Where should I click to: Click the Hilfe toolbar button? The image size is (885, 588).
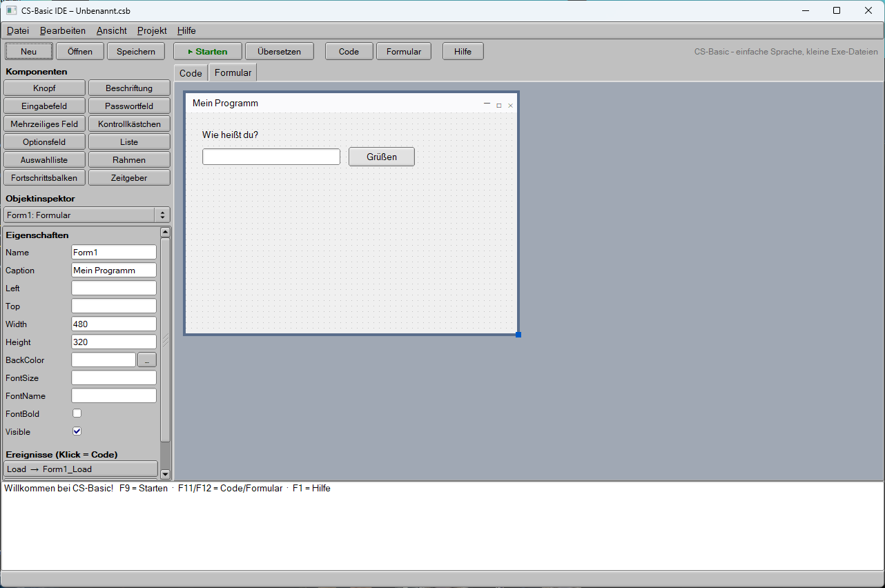463,52
